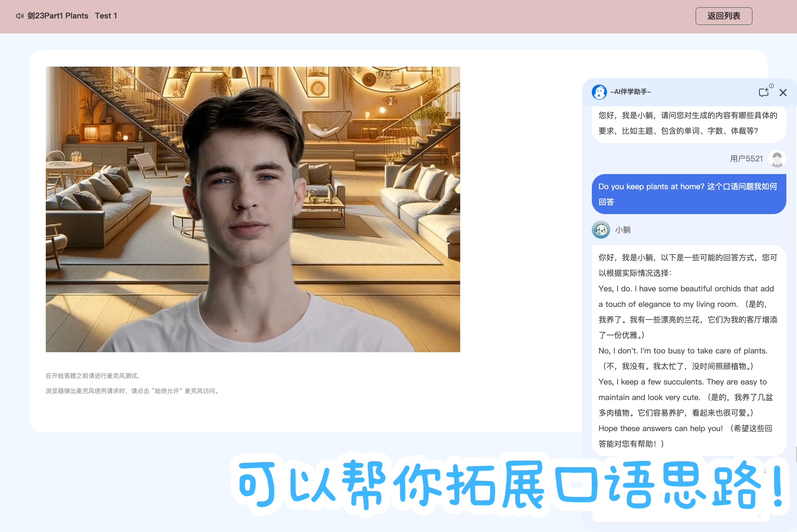Click the greeting message starting 您好，我是小躺
This screenshot has width=797, height=532.
[689, 123]
